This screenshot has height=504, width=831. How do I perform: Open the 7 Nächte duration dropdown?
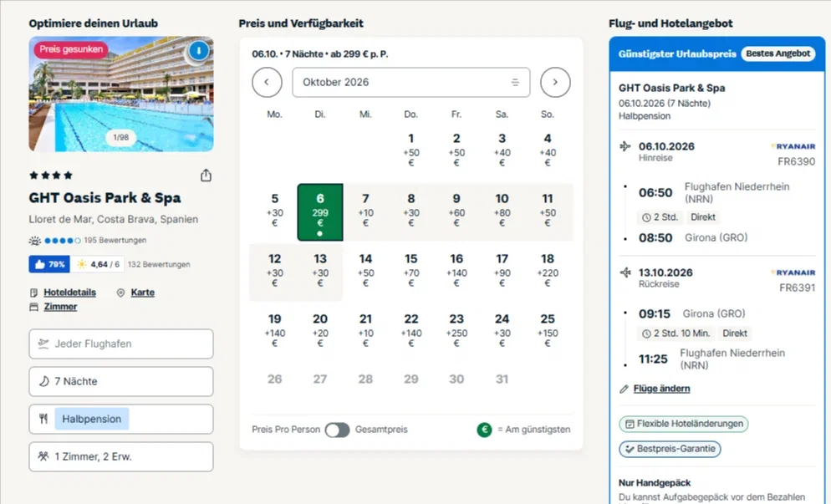[x=121, y=382]
